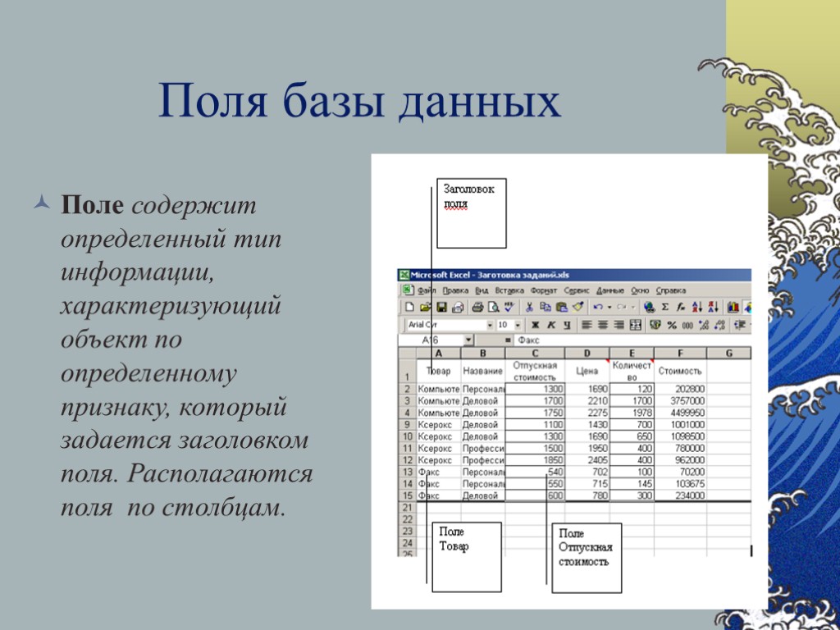
Task: Click the Increase Decimal icon
Action: pos(703,325)
